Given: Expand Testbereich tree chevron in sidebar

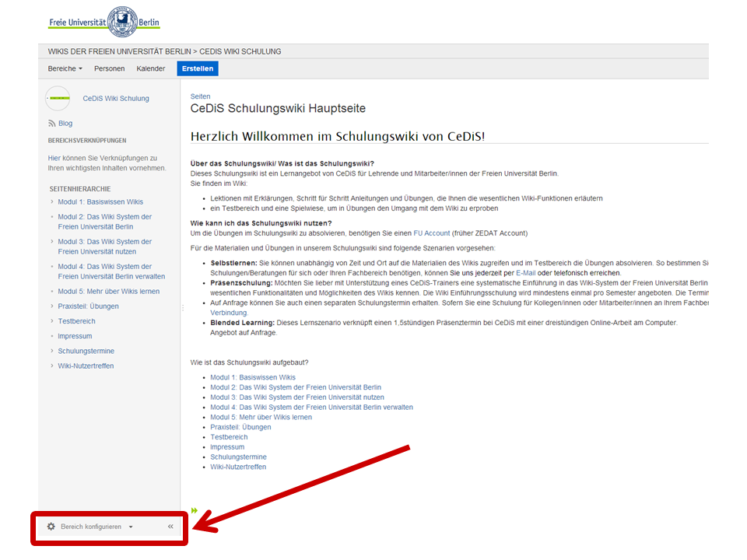Looking at the screenshot, I should pyautogui.click(x=52, y=321).
